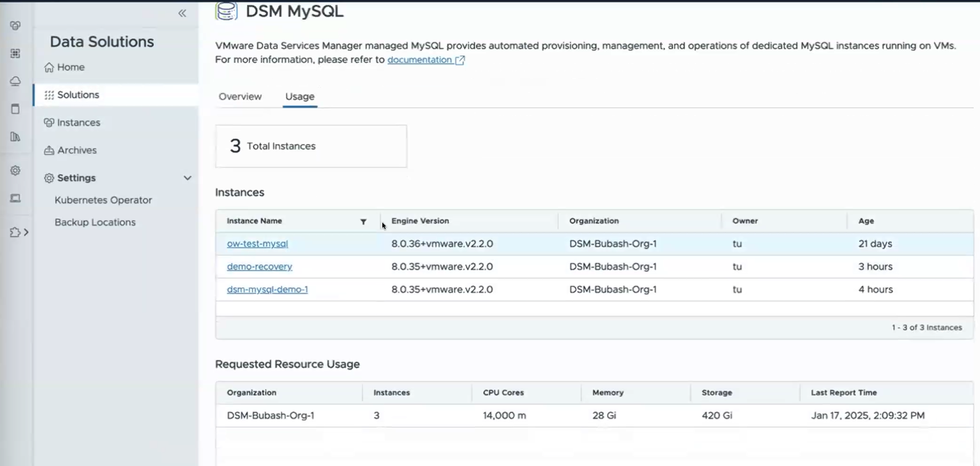Click the 1 - 3 of 3 Instances footer text
This screenshot has height=466, width=980.
926,327
